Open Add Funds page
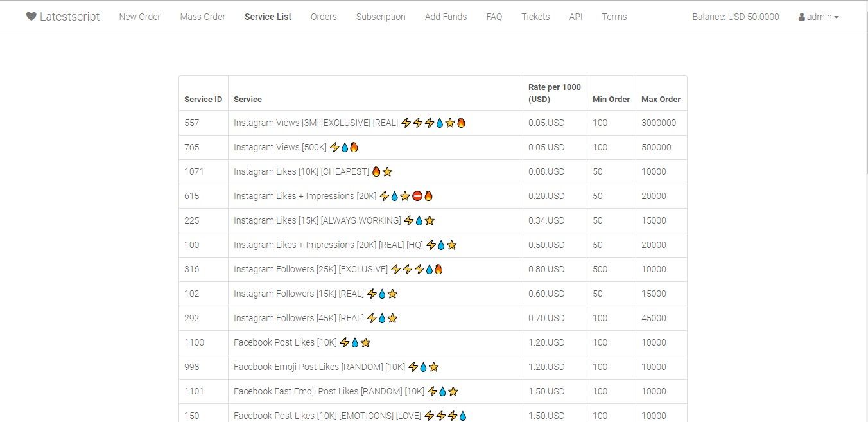Image resolution: width=868 pixels, height=422 pixels. click(x=446, y=17)
